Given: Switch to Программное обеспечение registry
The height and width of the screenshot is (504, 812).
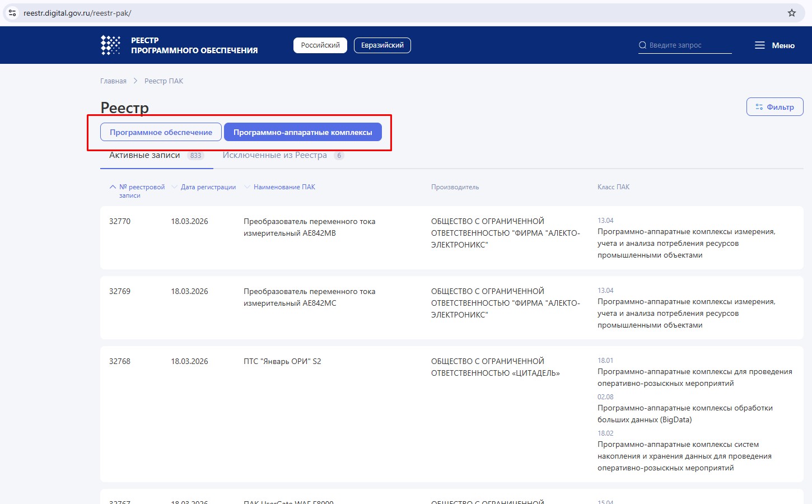Looking at the screenshot, I should pyautogui.click(x=161, y=132).
